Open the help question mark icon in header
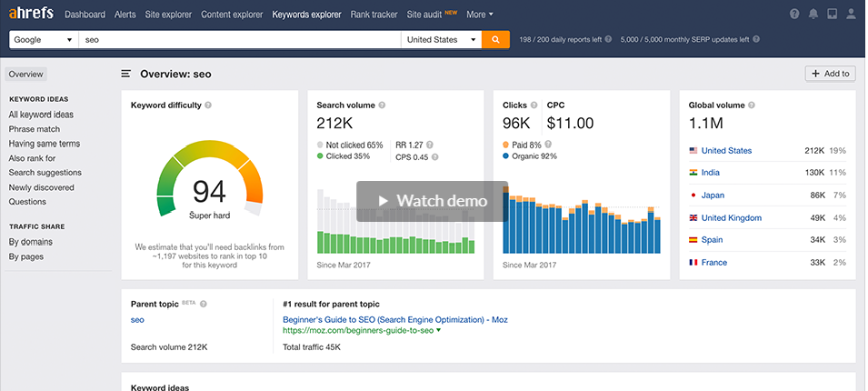 (794, 15)
